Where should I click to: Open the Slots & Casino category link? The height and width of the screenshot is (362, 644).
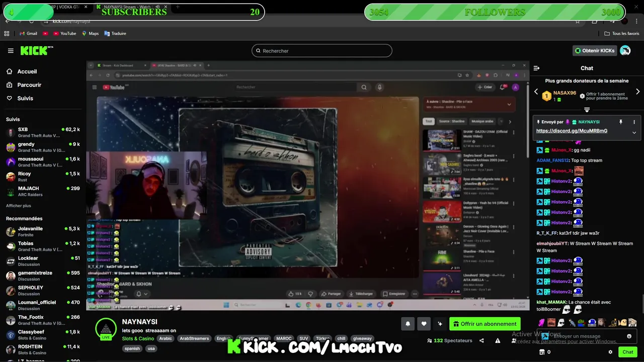click(x=138, y=338)
